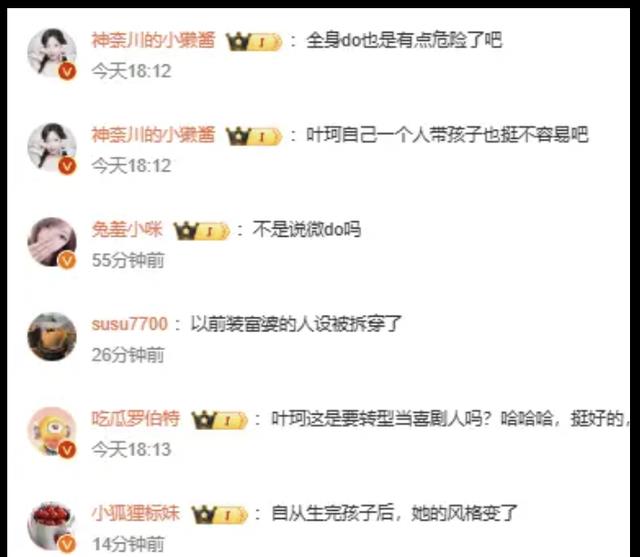Click crown membership badge on first comment
The image size is (640, 557).
(254, 42)
